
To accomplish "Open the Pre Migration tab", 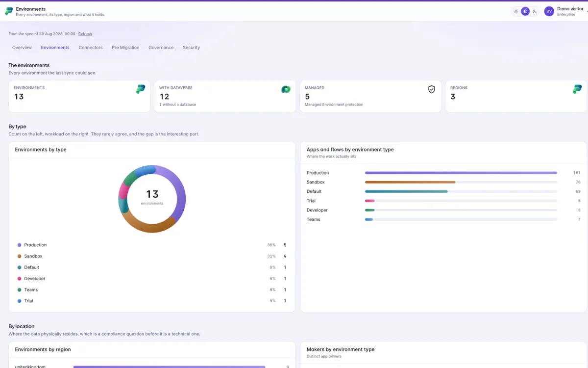I will (x=125, y=48).
